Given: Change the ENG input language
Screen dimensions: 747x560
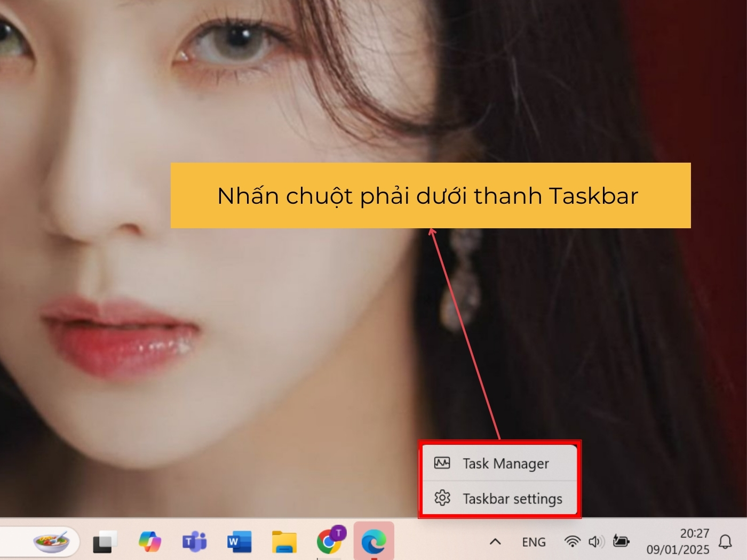Looking at the screenshot, I should point(534,542).
